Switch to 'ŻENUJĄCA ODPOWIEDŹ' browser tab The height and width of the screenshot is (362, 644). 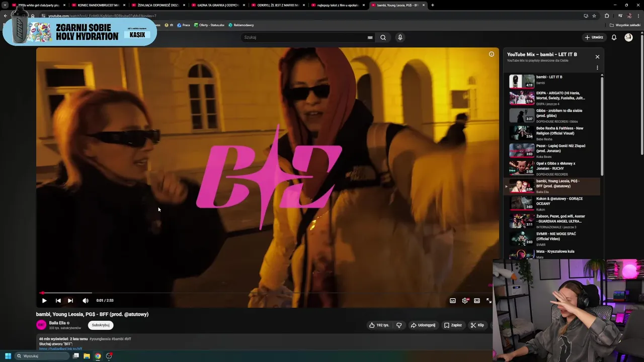click(158, 5)
